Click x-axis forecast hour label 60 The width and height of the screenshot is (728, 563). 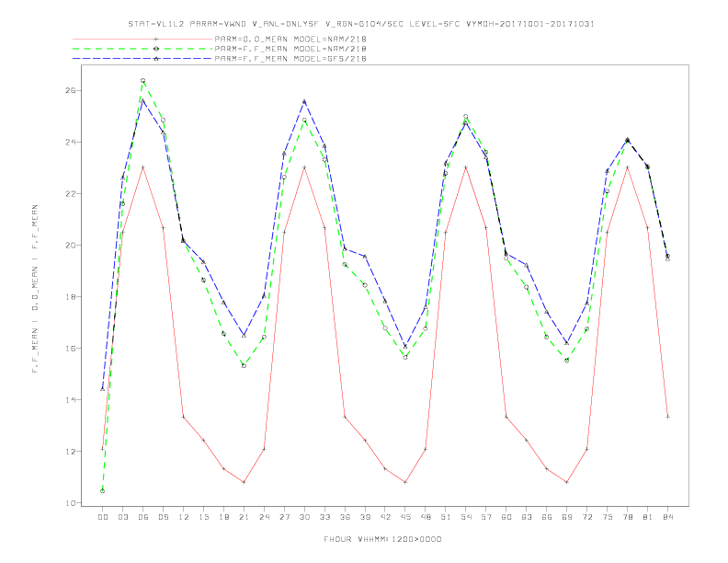coord(506,517)
